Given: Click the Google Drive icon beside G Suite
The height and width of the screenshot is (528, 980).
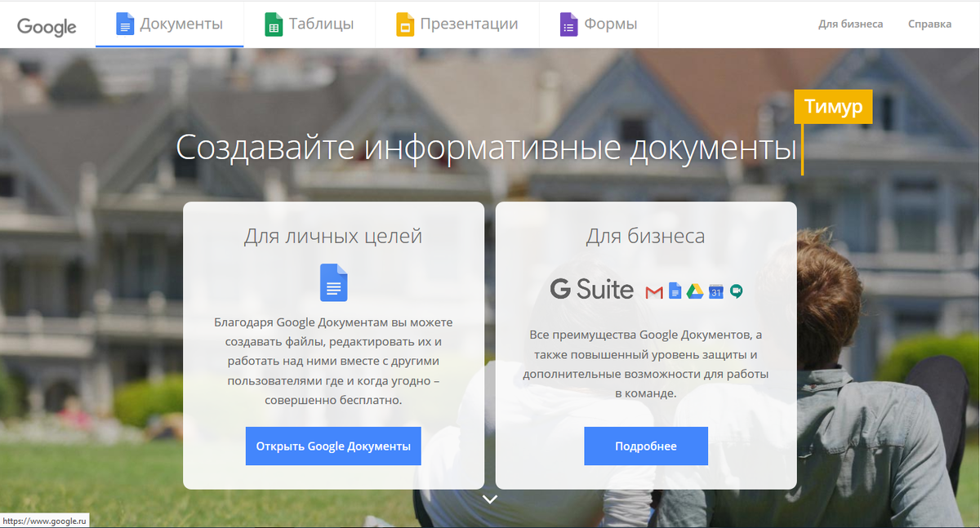Looking at the screenshot, I should 694,291.
